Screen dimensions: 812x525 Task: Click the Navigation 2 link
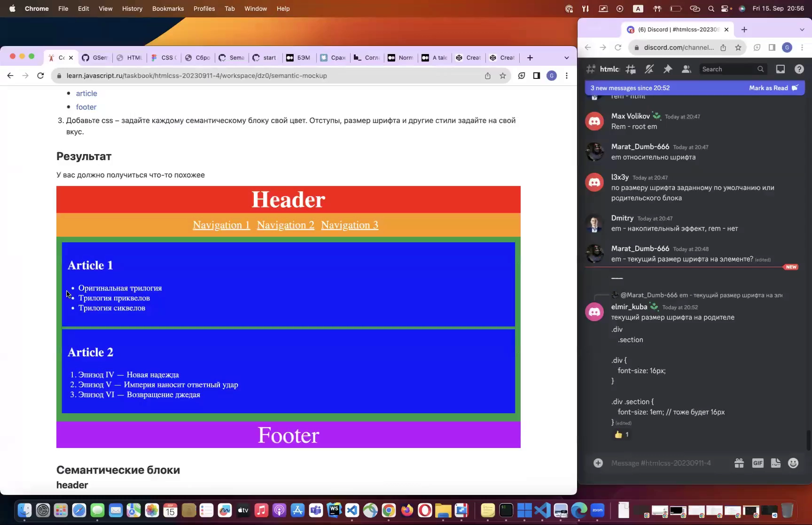pos(286,225)
